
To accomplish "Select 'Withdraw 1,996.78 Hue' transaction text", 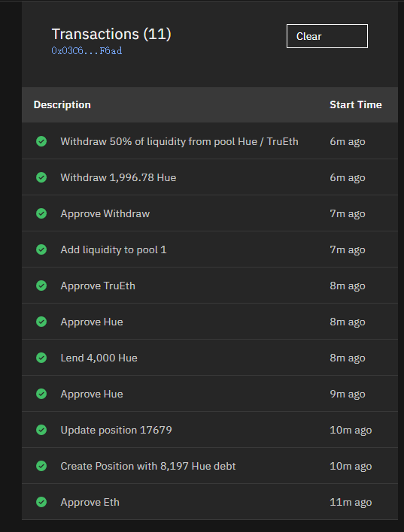I will 118,177.
